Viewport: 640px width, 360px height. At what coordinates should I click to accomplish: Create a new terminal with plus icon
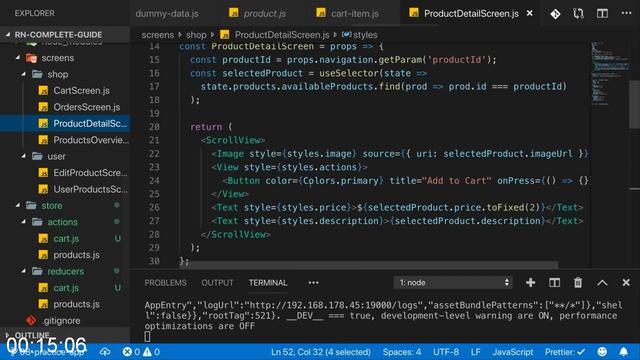pos(531,282)
